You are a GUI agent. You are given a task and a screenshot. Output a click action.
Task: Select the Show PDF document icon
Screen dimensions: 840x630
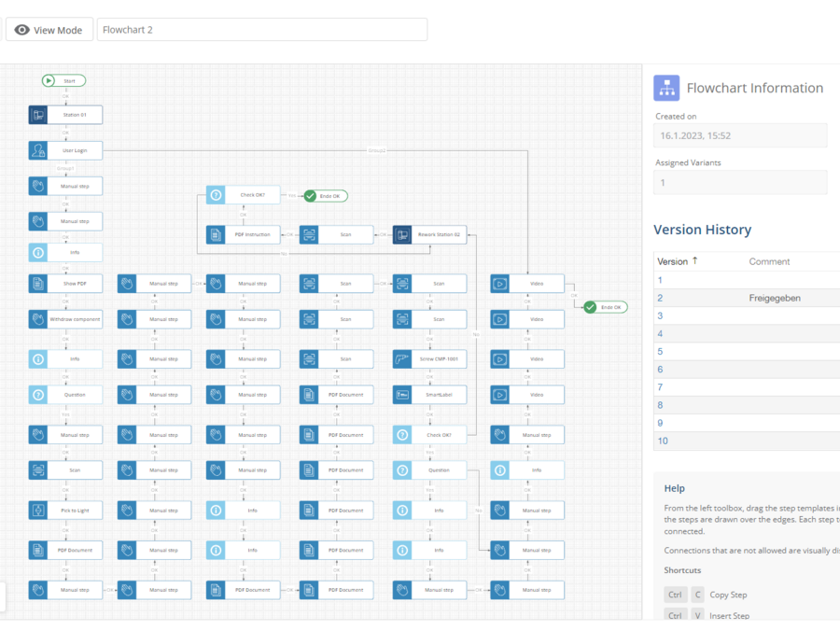pos(38,284)
